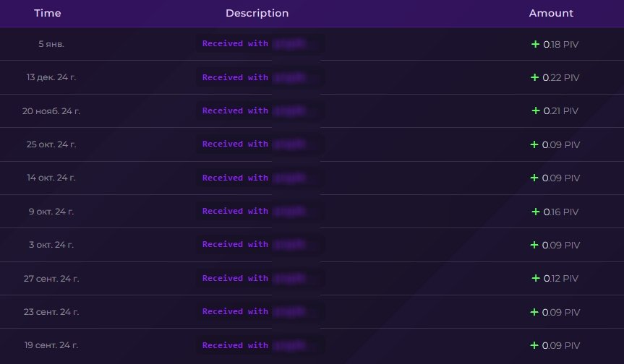The height and width of the screenshot is (364, 624).
Task: Click the plus icon on 23 сент. row
Action: pos(535,312)
